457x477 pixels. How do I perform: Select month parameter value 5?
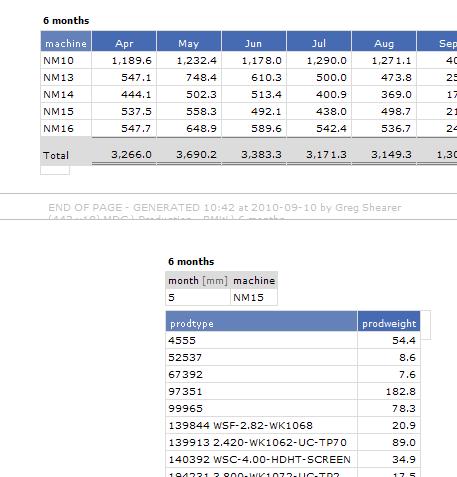(198, 297)
